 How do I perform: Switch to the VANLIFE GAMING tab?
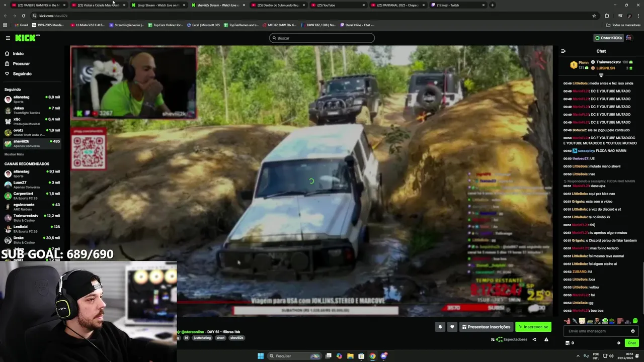pos(38,5)
